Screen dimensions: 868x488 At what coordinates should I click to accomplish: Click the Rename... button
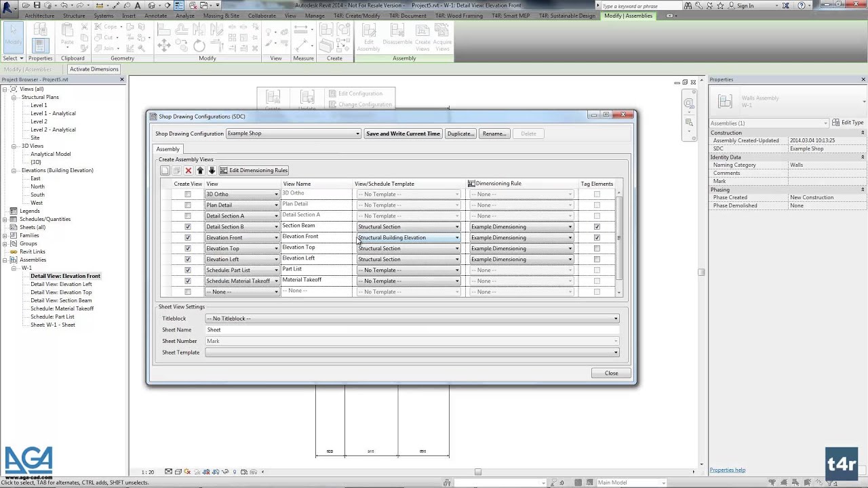pos(494,134)
